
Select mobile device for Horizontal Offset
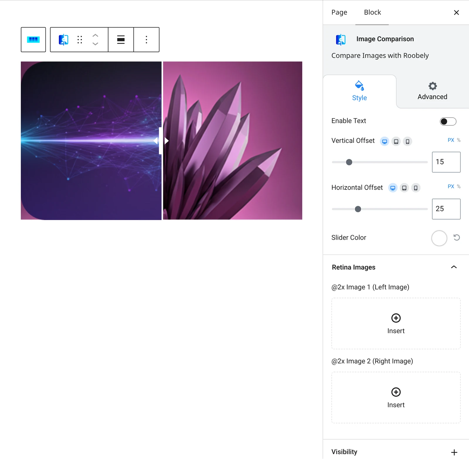pyautogui.click(x=416, y=188)
